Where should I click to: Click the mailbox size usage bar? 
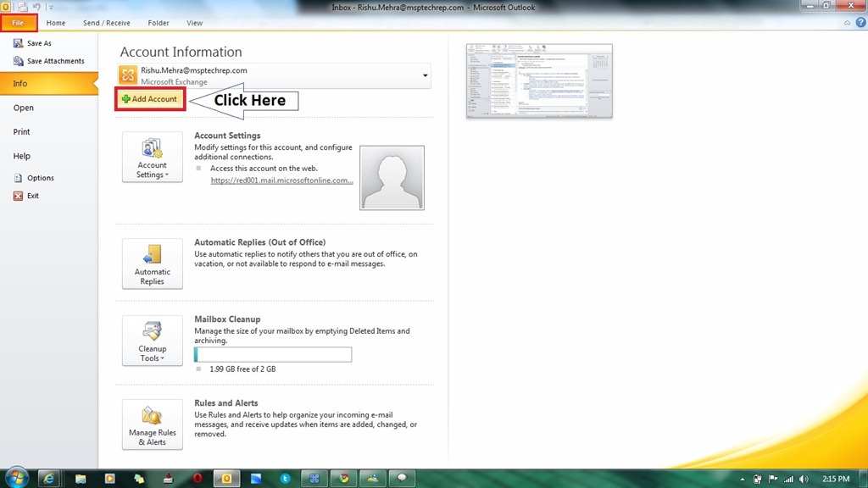[x=273, y=355]
